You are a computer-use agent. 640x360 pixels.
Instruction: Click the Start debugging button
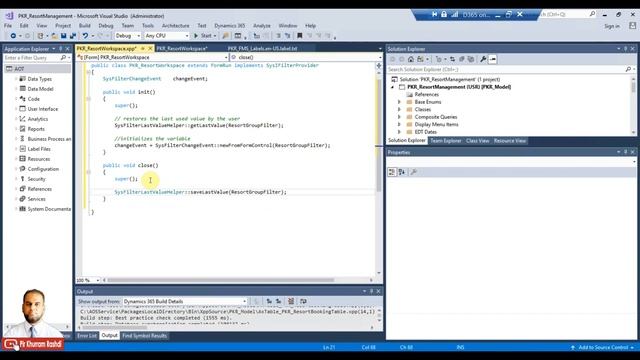point(203,36)
